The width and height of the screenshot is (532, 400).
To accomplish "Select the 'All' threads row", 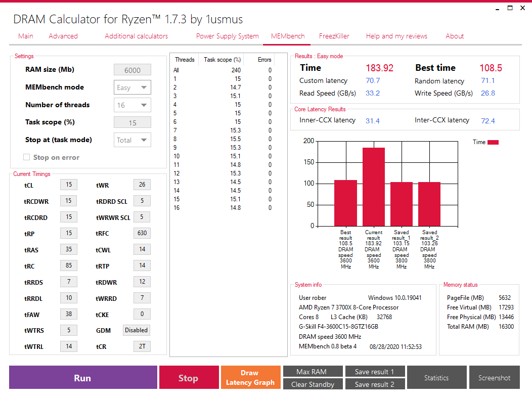I will pyautogui.click(x=223, y=70).
